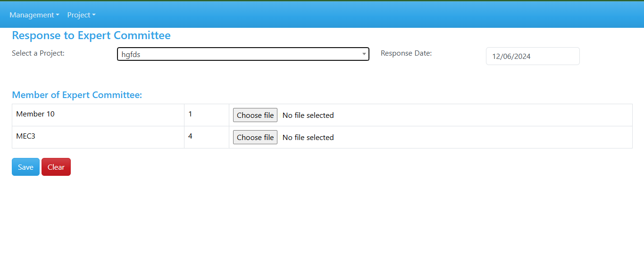Click No file selected text in MEC3 row
The image size is (644, 272).
[x=308, y=137]
